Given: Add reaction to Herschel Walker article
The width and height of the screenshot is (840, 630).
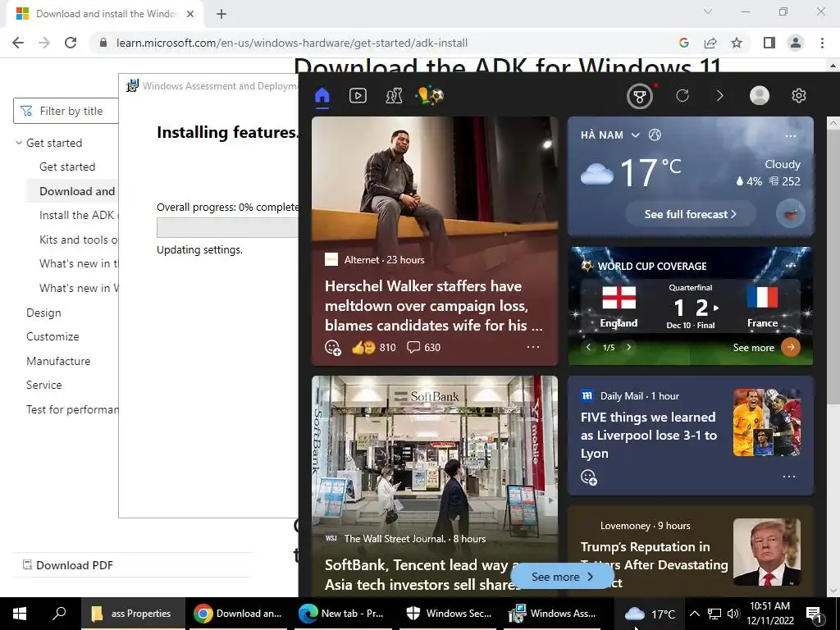Looking at the screenshot, I should coord(333,348).
